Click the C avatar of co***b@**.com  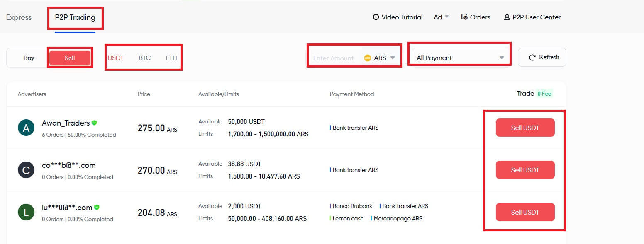click(x=26, y=170)
